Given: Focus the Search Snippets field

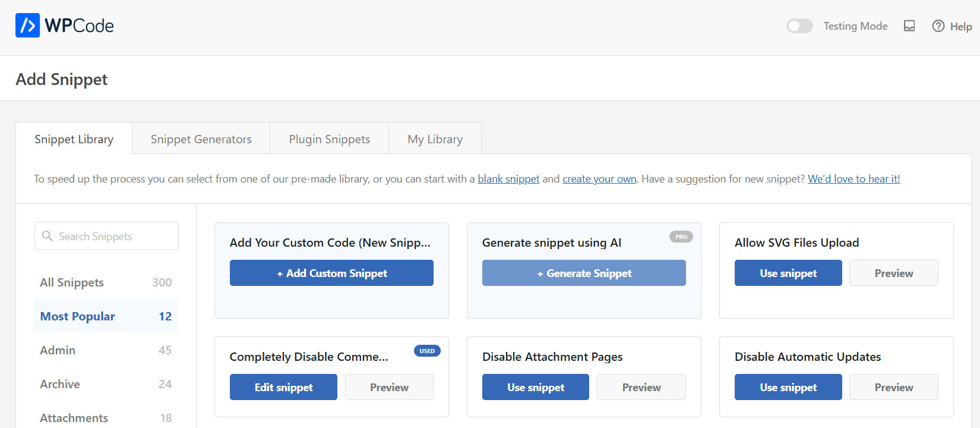Looking at the screenshot, I should tap(106, 236).
